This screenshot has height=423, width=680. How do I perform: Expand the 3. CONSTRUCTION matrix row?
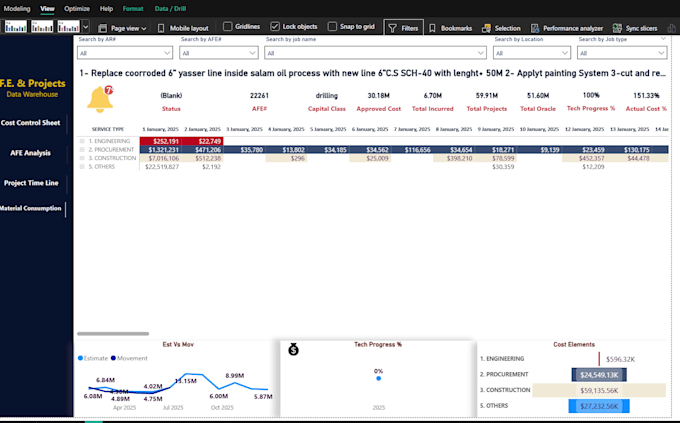pyautogui.click(x=82, y=158)
